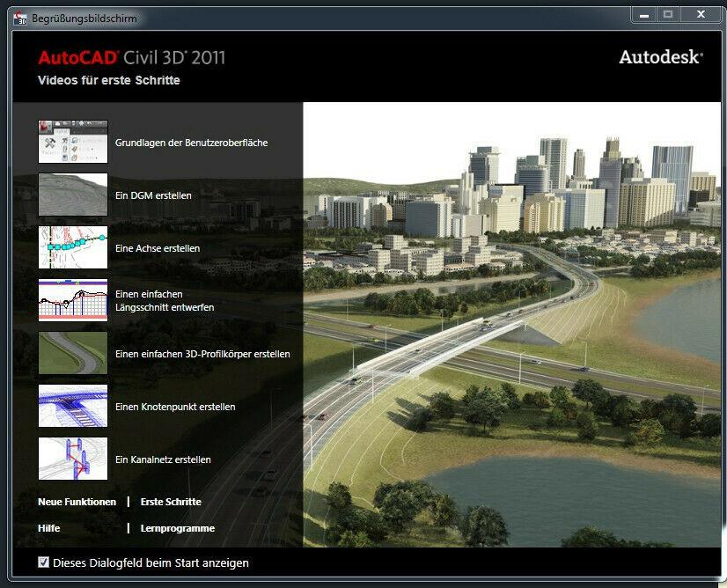727x588 pixels.
Task: Open the Eine Achse erstellen video thumbnail
Action: (73, 247)
